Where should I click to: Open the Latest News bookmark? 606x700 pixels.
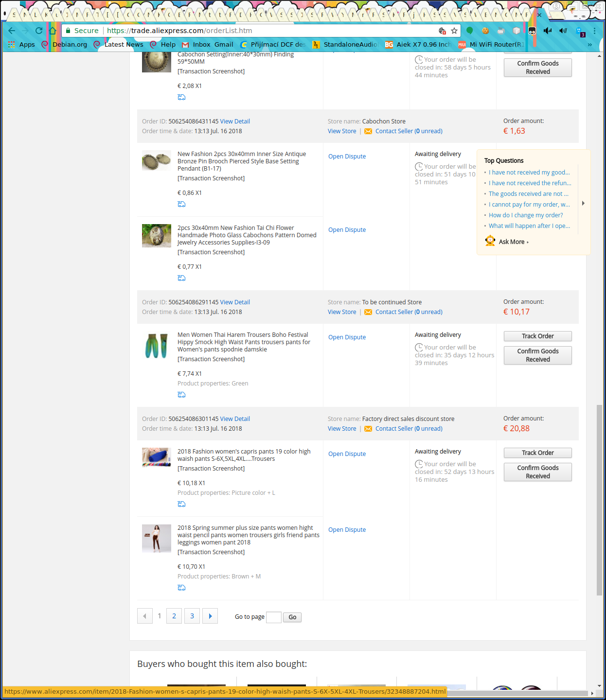click(x=118, y=44)
